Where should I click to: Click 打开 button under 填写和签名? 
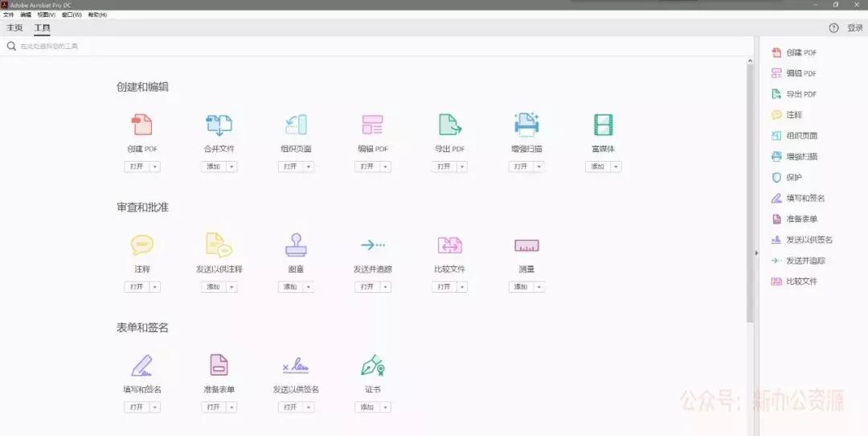coord(136,407)
